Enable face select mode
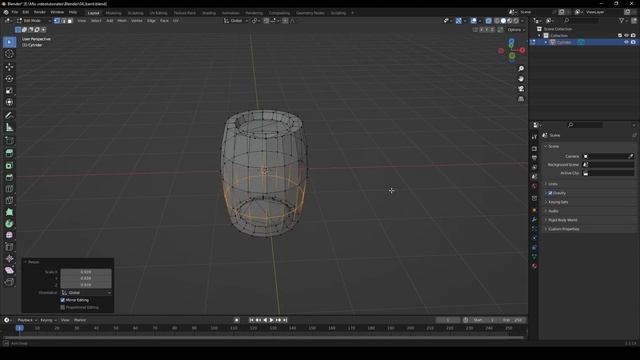Screen dimensions: 640x360 (70, 20)
